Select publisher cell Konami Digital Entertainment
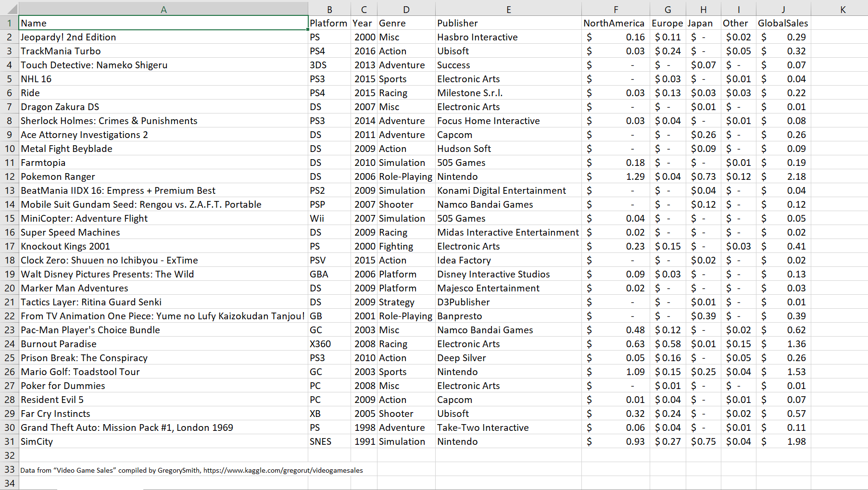 (508, 190)
